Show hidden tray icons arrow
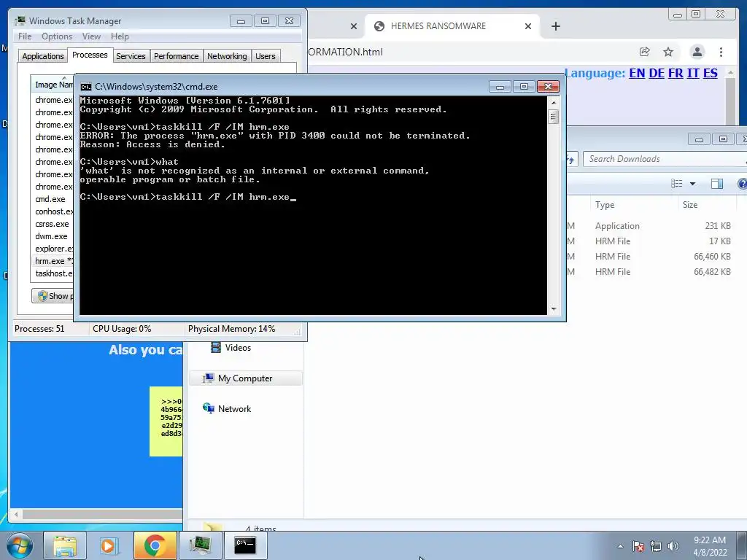 (620, 547)
